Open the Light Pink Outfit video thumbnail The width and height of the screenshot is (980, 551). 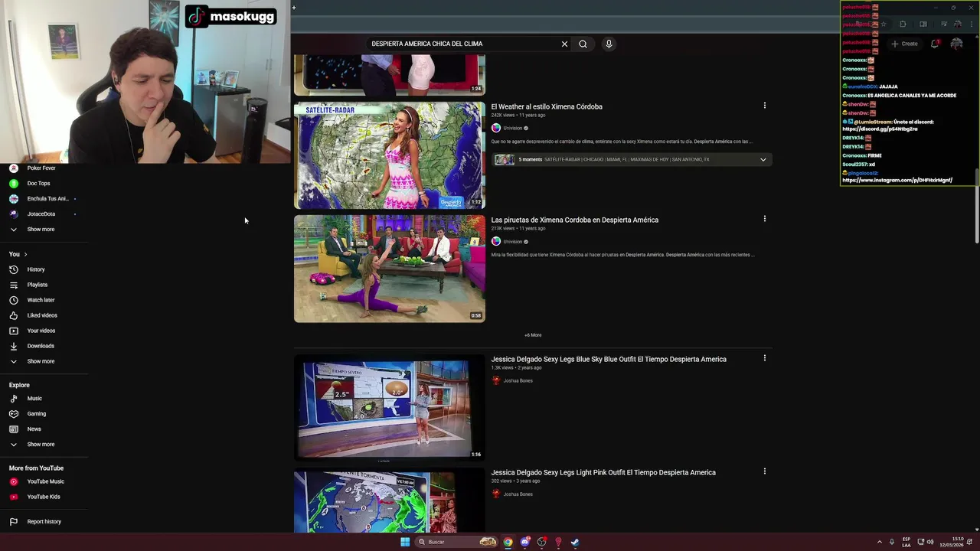click(x=390, y=500)
